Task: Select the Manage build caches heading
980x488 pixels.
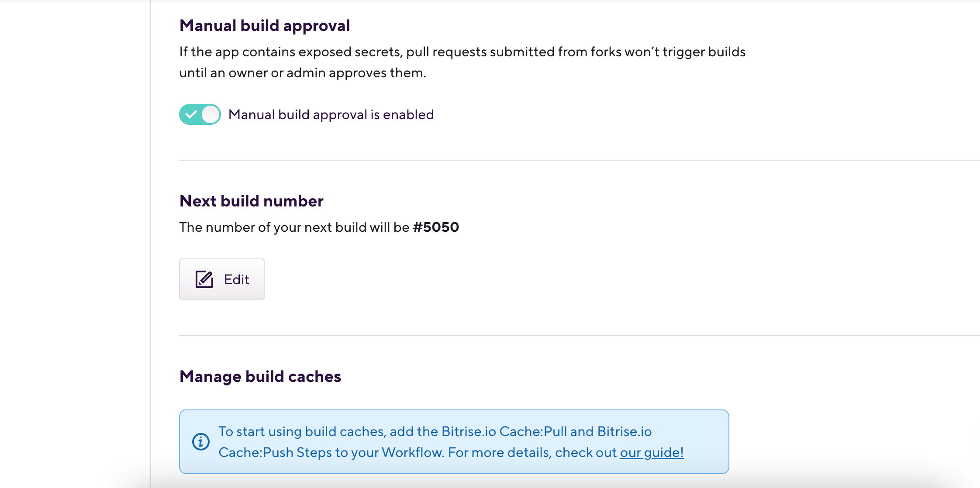Action: (x=260, y=376)
